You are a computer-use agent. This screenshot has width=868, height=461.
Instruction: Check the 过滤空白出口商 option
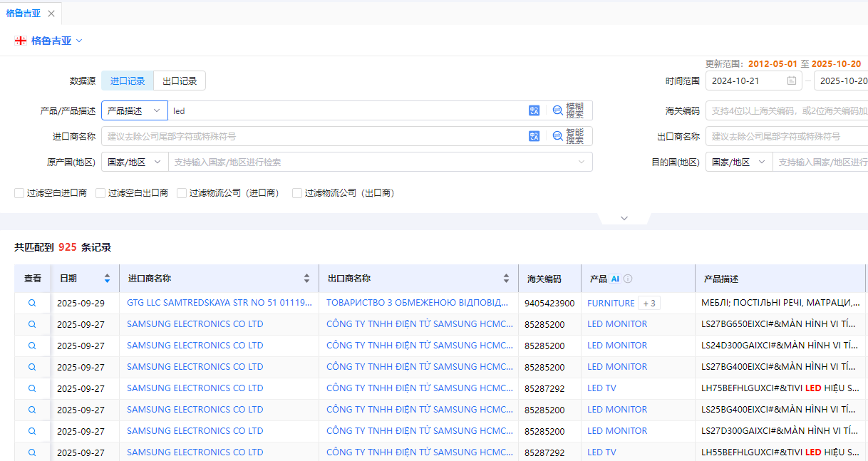click(x=100, y=193)
